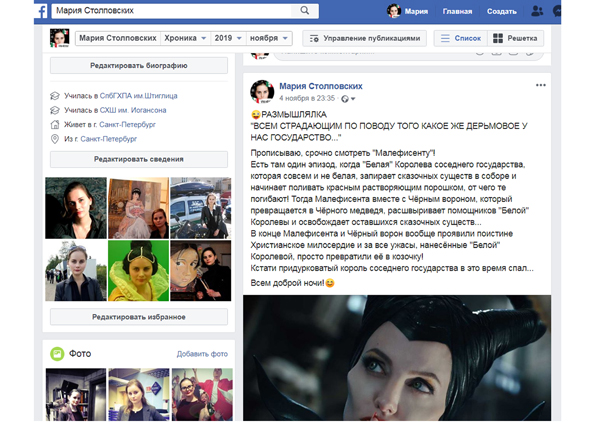Click Управление публикациями button
This screenshot has width=596, height=422.
(365, 38)
